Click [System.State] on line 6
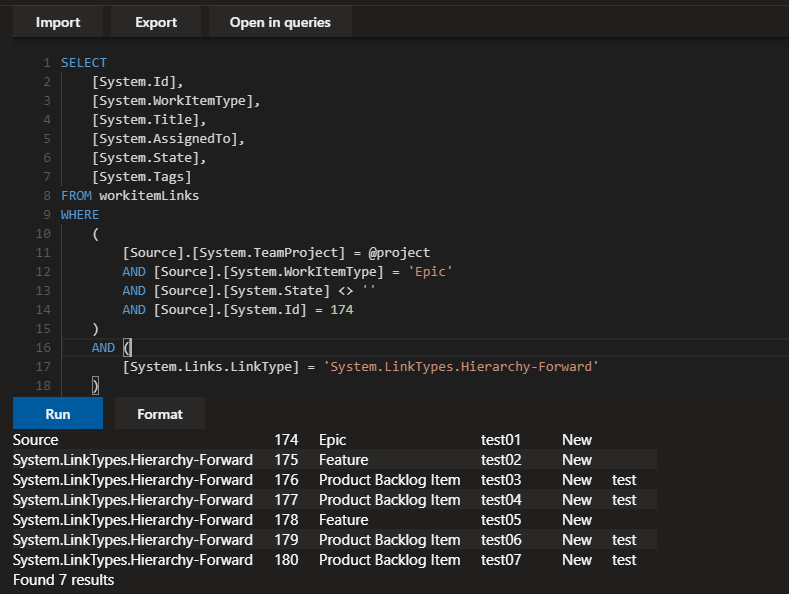This screenshot has height=594, width=789. [x=145, y=158]
